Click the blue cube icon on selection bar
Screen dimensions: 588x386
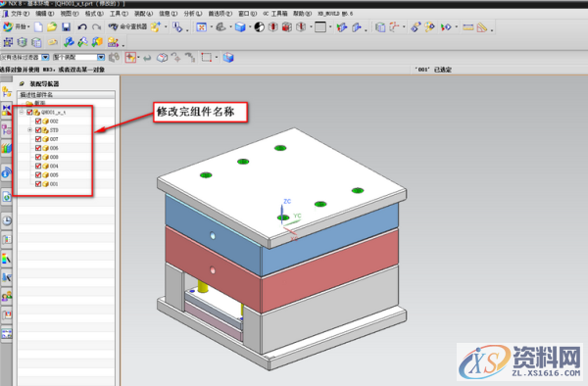click(228, 58)
